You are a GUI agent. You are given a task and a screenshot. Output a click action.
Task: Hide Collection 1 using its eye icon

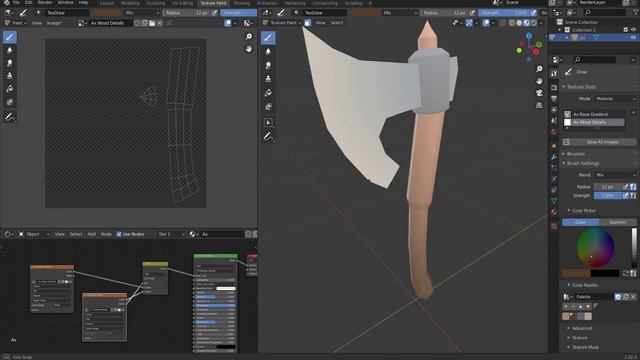(x=633, y=30)
